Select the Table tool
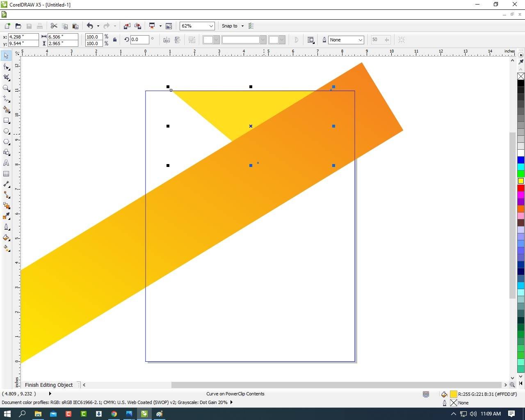The image size is (525, 420). click(x=7, y=173)
